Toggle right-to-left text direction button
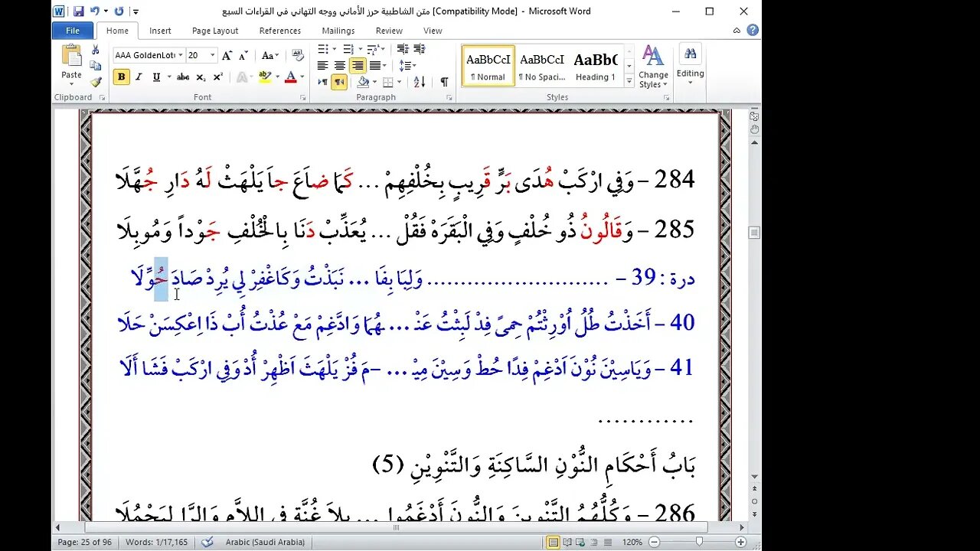Viewport: 980px width, 551px height. click(339, 82)
